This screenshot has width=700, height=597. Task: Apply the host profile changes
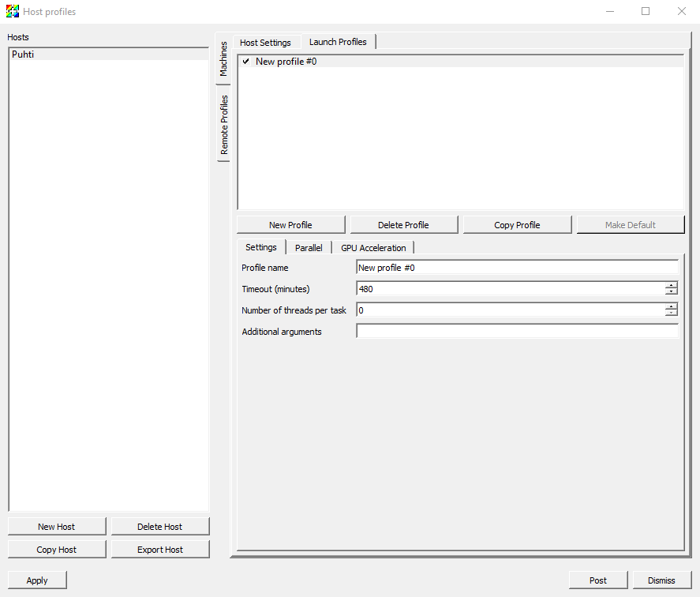tap(37, 580)
